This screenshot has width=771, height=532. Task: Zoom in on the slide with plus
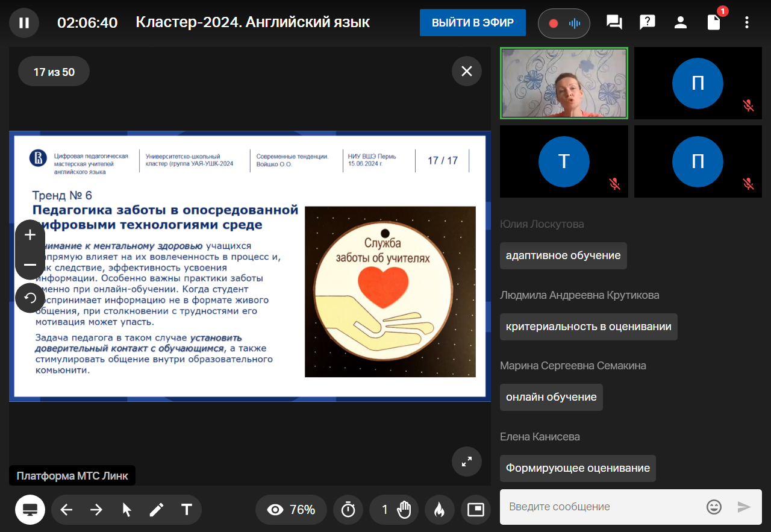click(x=30, y=235)
